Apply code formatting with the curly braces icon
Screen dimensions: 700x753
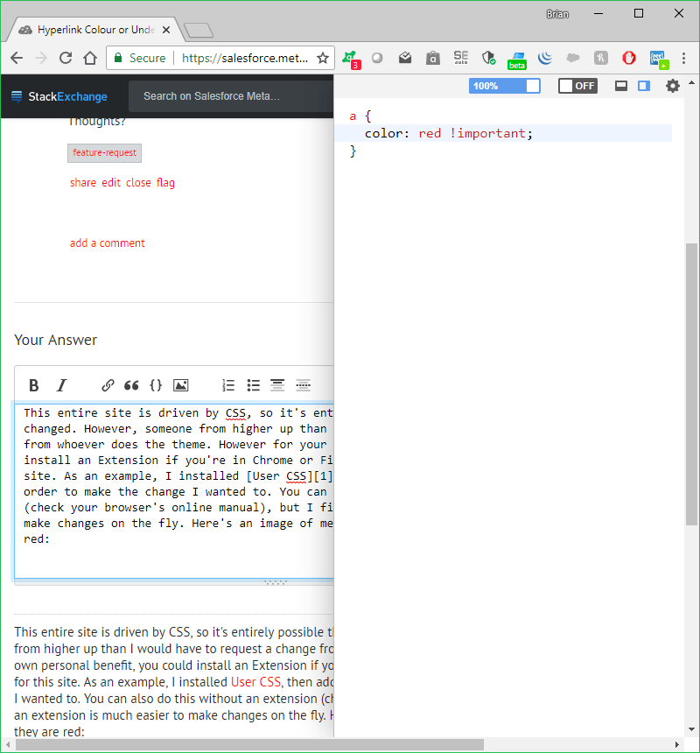[x=156, y=385]
